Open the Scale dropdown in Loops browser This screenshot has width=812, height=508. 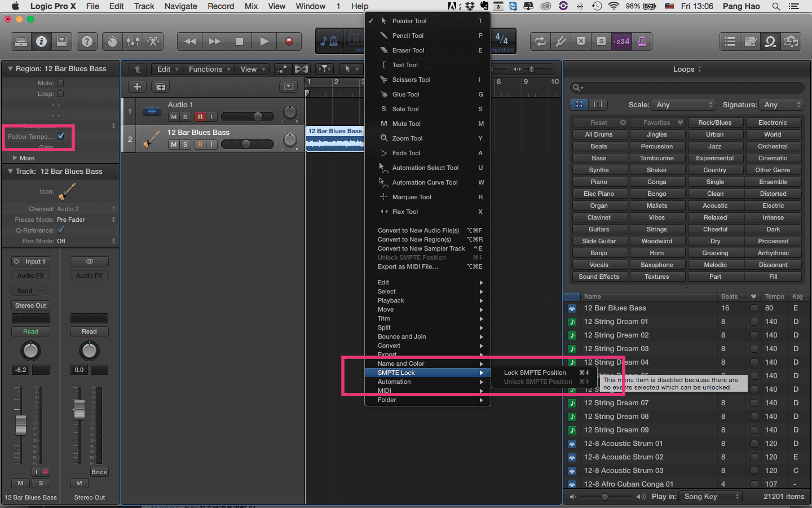pyautogui.click(x=683, y=104)
